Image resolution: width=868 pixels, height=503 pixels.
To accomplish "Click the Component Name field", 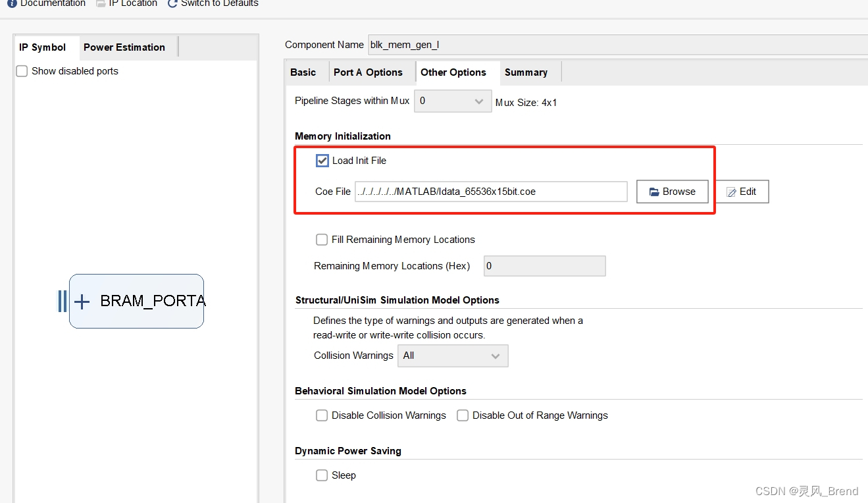I will [617, 45].
